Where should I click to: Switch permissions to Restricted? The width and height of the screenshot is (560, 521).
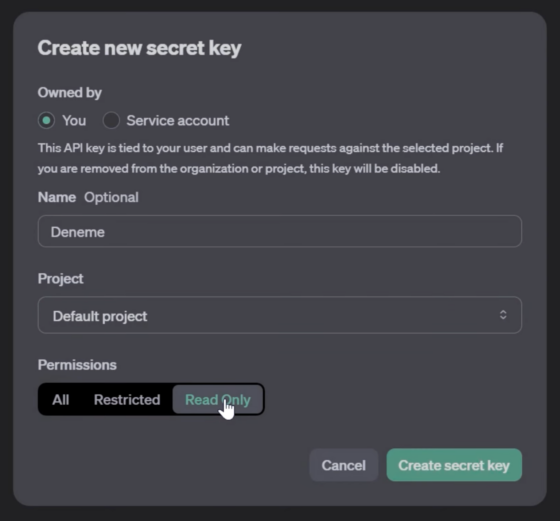[x=127, y=400]
